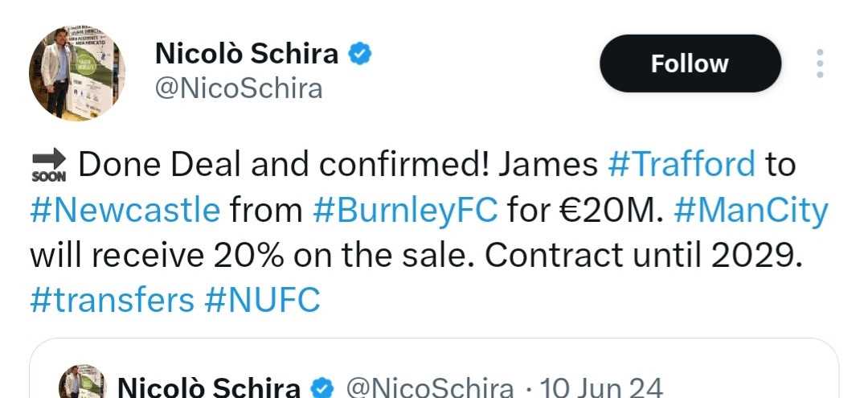Open the #Newcastle hashtag

(x=125, y=210)
